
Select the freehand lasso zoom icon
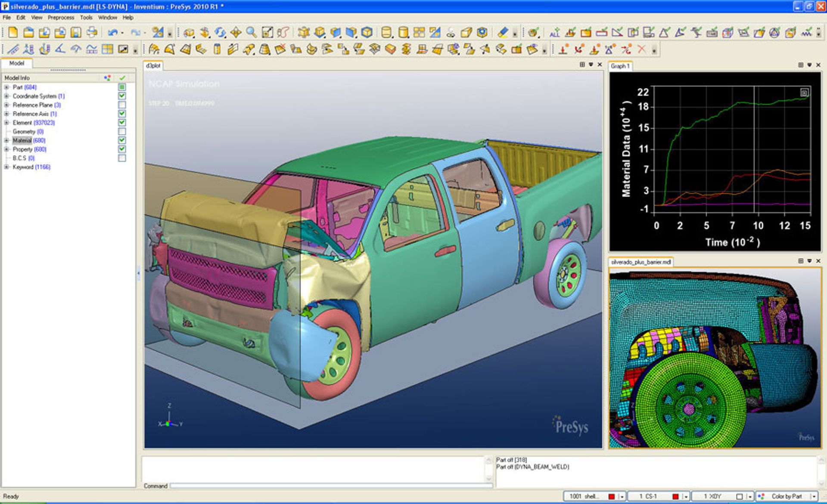(283, 32)
